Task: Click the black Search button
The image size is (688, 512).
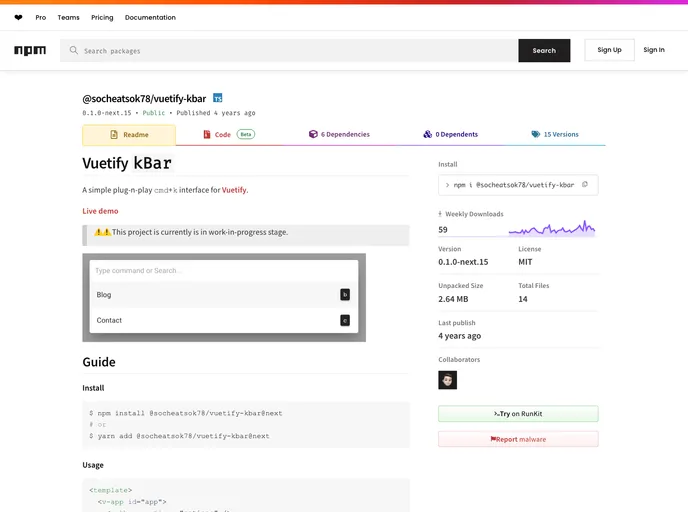Action: (544, 50)
